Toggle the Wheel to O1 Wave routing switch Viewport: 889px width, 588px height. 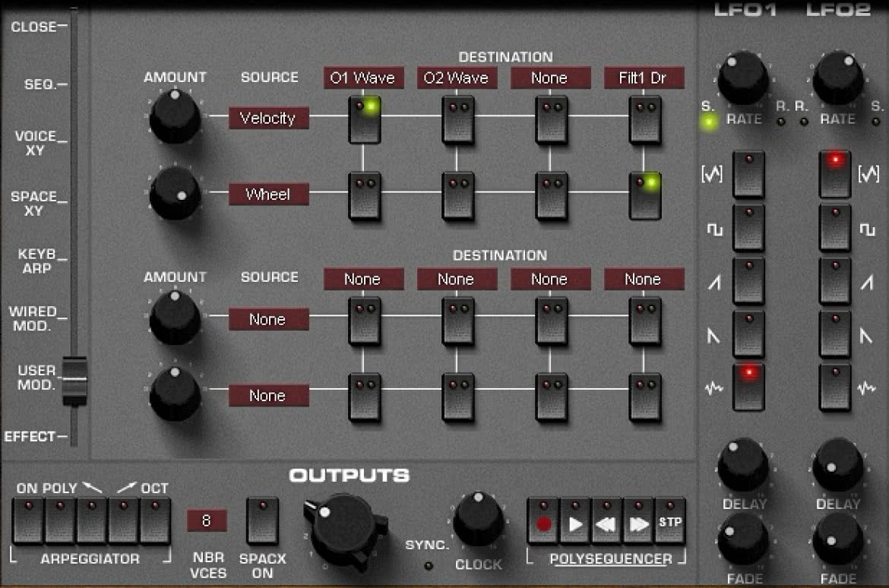[x=364, y=196]
